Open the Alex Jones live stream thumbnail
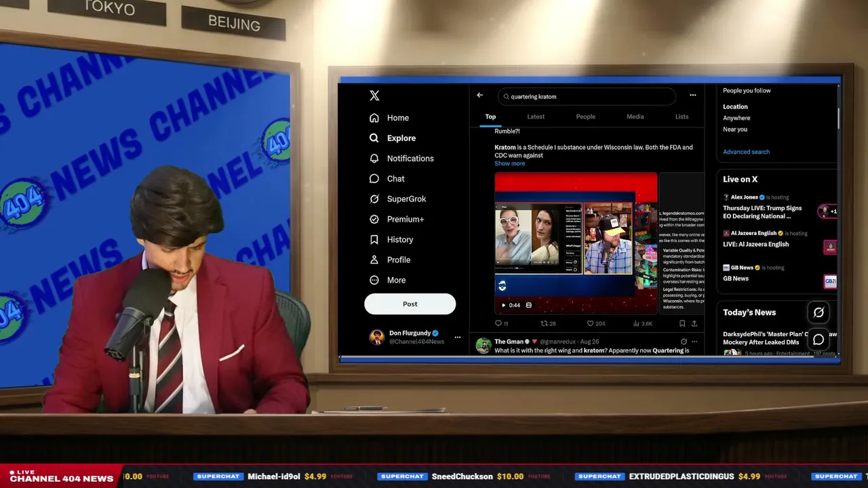Screen dimensions: 868x488 coord(828,211)
